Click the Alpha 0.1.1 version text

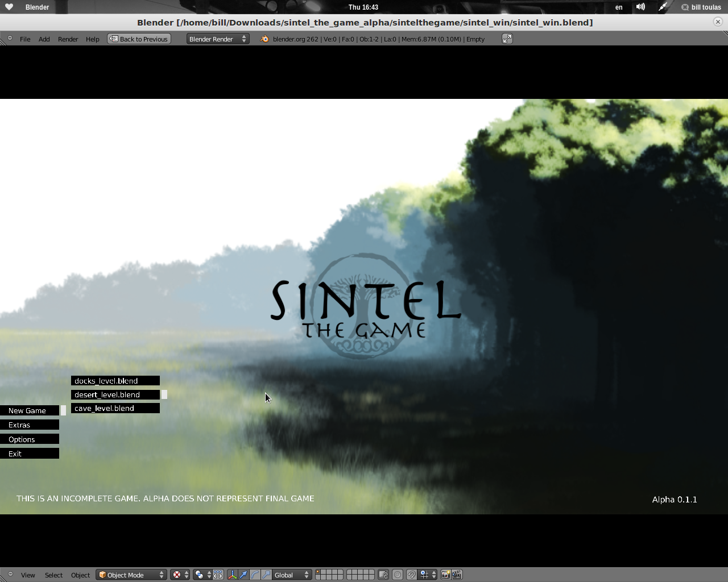[675, 500]
